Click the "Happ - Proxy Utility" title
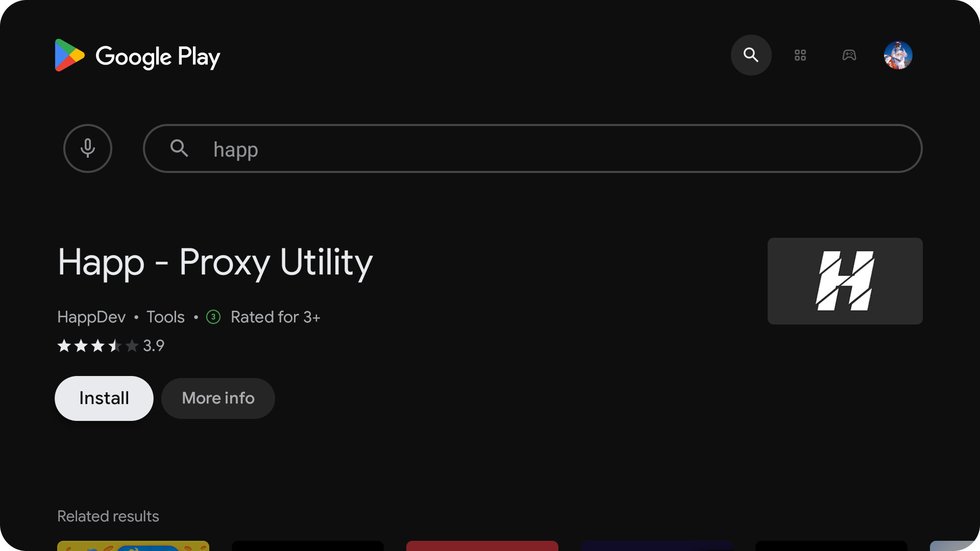Viewport: 980px width, 551px height. tap(215, 262)
